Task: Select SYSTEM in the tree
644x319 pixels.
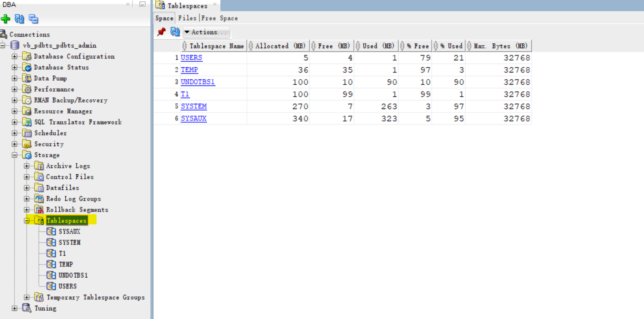Action: (69, 242)
